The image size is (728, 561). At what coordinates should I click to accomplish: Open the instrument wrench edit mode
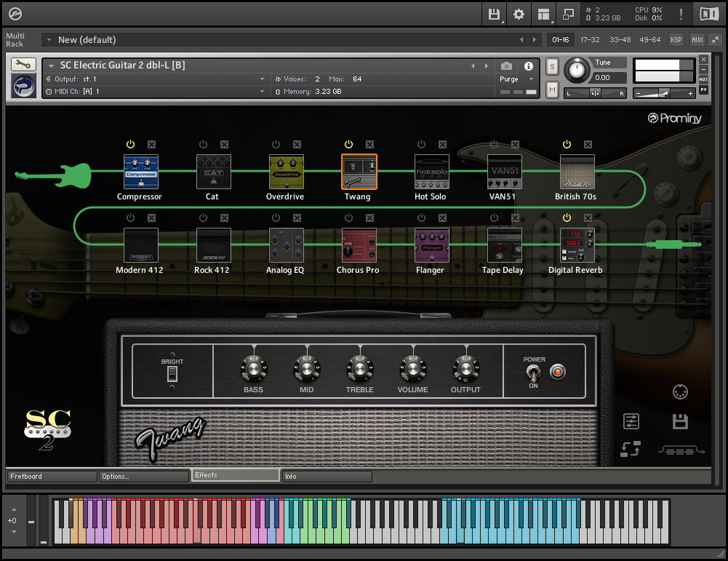click(23, 65)
